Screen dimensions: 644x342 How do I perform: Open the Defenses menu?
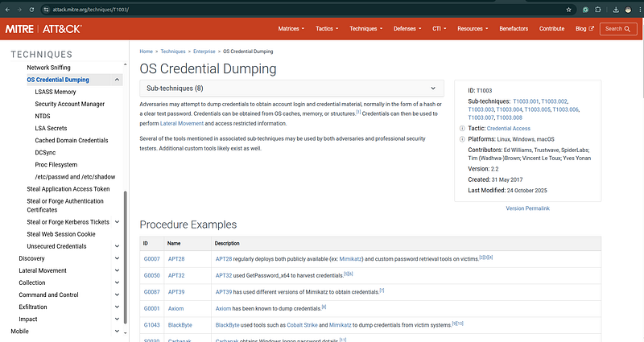click(407, 29)
